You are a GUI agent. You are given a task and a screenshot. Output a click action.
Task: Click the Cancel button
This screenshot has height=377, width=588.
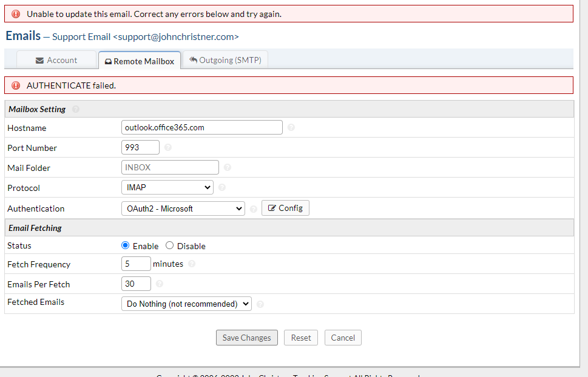[x=343, y=338]
